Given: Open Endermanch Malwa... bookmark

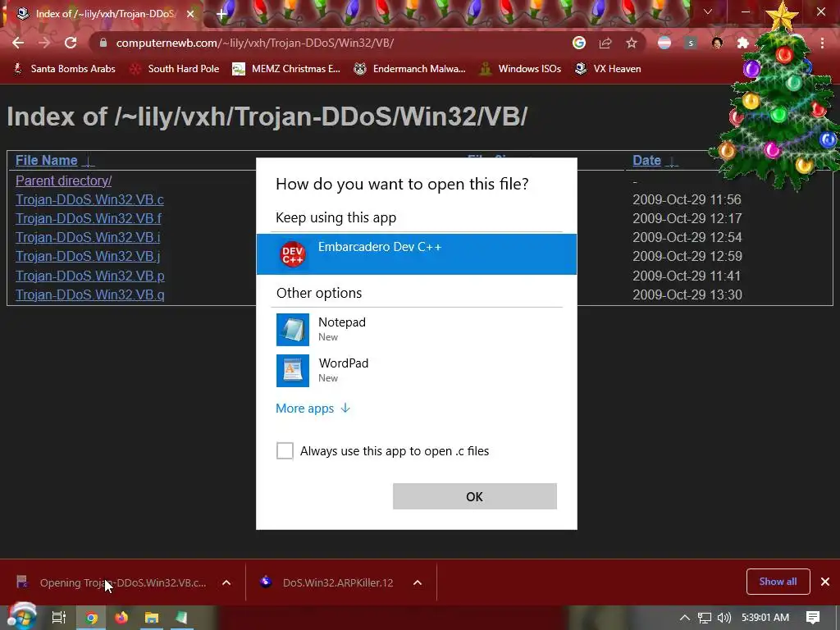Looking at the screenshot, I should 410,69.
